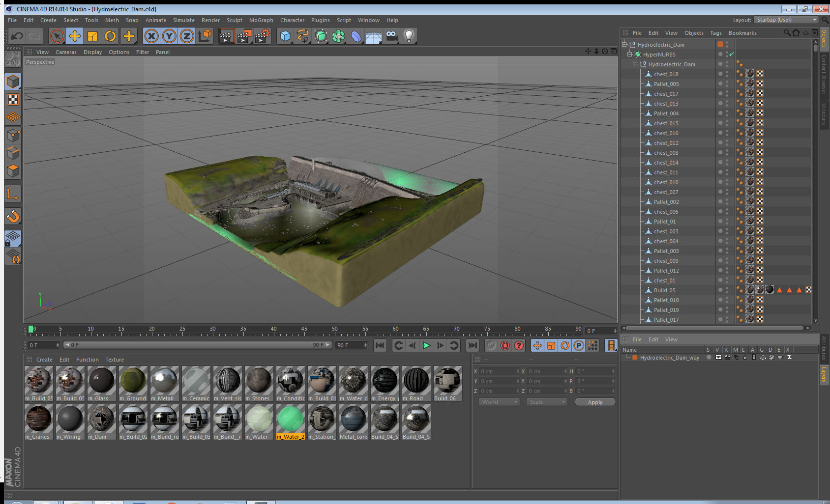Open the spline pen tools icon
This screenshot has height=504, width=830.
303,36
